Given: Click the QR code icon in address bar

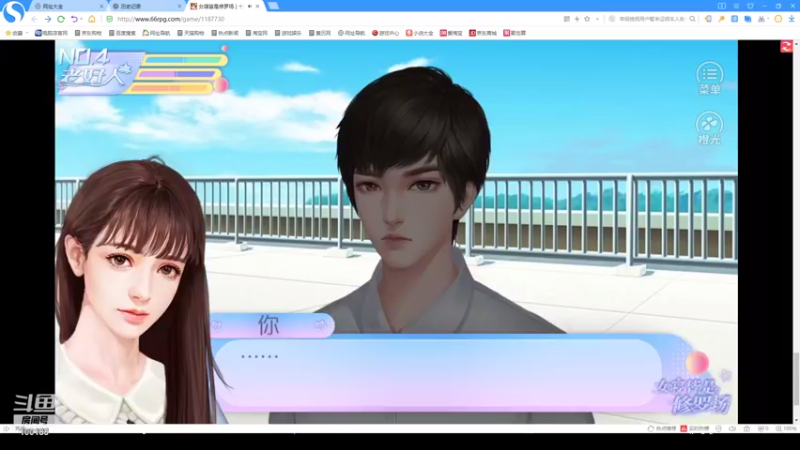Looking at the screenshot, I should [x=566, y=19].
